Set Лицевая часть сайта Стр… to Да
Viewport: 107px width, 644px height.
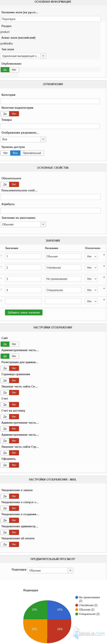pyautogui.click(x=5, y=453)
